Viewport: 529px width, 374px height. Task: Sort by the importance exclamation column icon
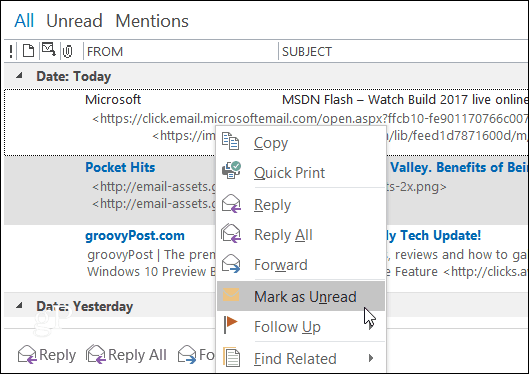click(x=11, y=52)
